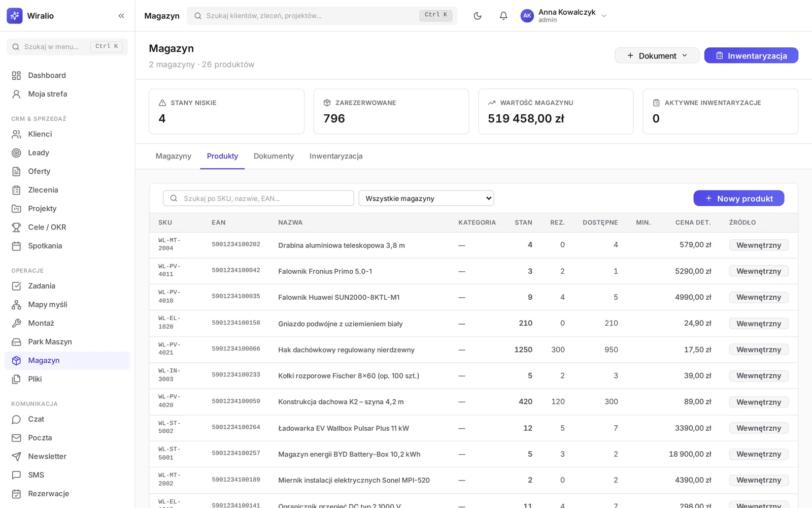Click the Wiralio logo icon

(x=15, y=16)
